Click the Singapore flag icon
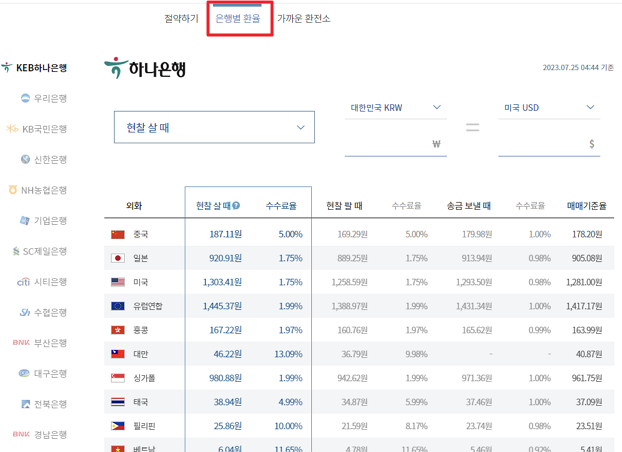 tap(118, 378)
